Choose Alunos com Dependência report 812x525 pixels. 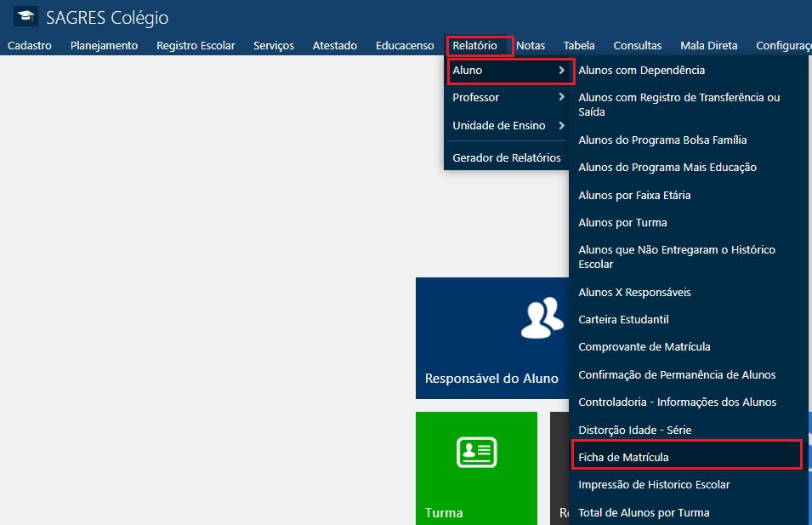tap(641, 71)
